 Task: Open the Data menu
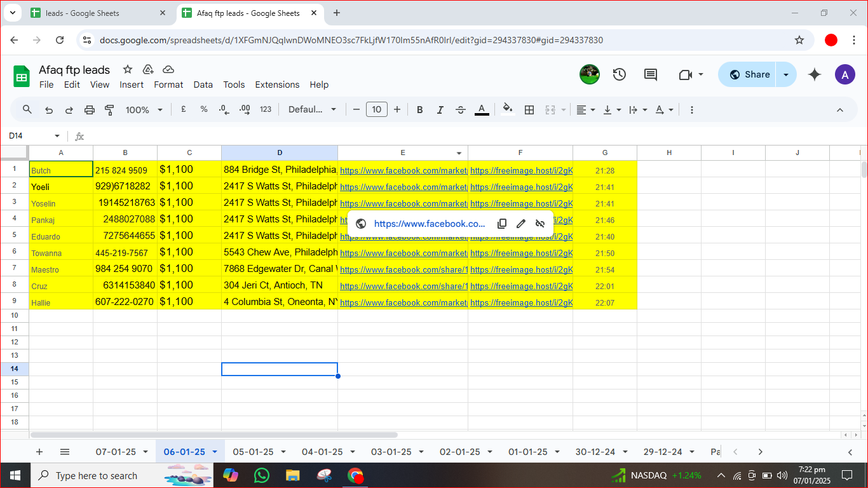click(203, 85)
